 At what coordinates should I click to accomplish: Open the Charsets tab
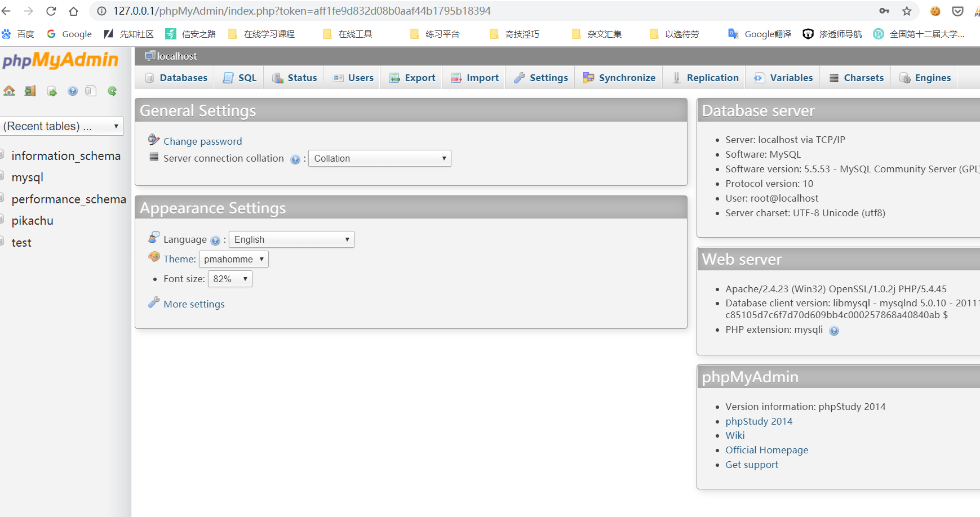point(856,78)
